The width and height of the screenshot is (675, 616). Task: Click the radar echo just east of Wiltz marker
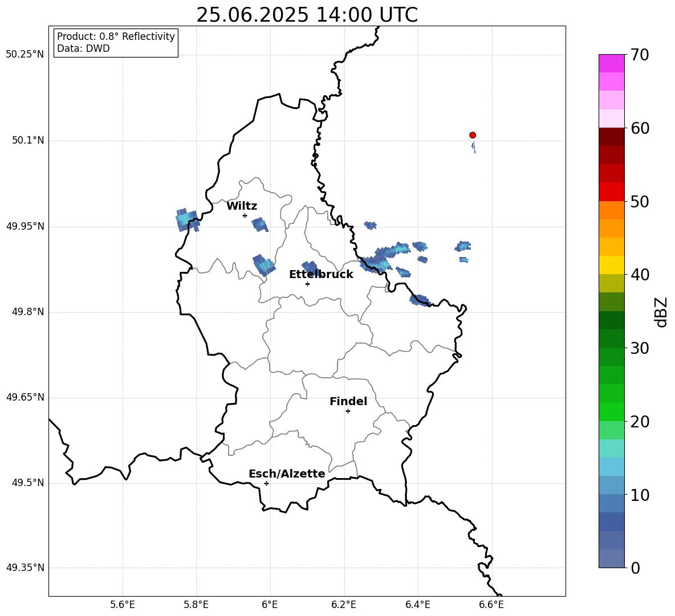pos(259,225)
